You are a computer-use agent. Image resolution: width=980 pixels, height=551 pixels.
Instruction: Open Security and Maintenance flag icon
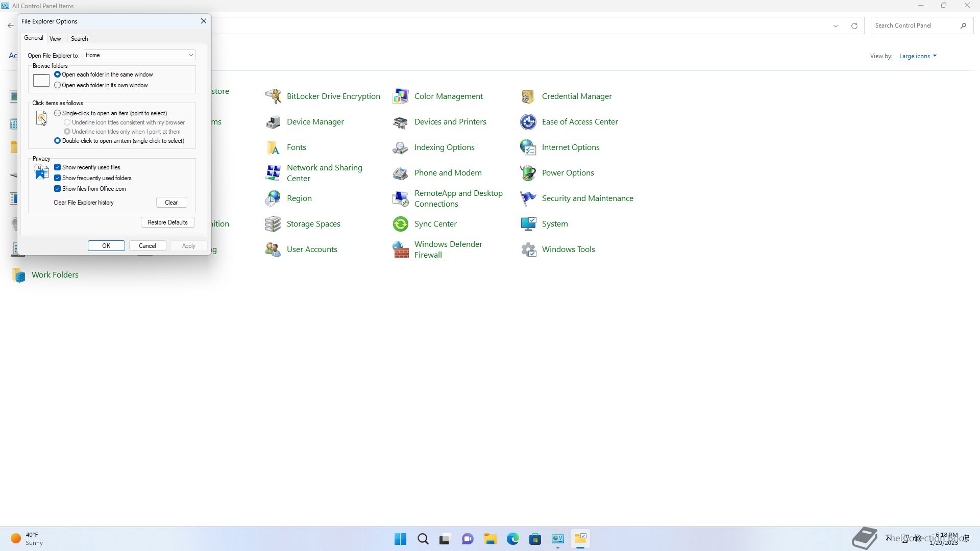[528, 198]
